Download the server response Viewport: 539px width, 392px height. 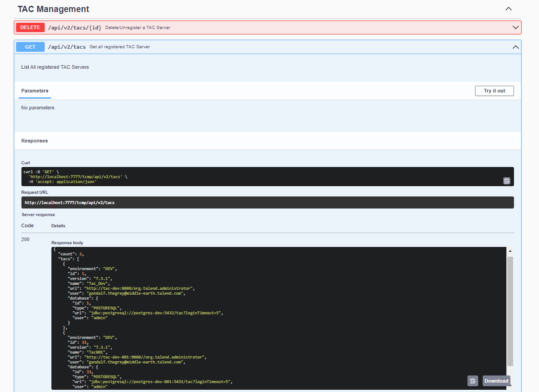(x=496, y=380)
